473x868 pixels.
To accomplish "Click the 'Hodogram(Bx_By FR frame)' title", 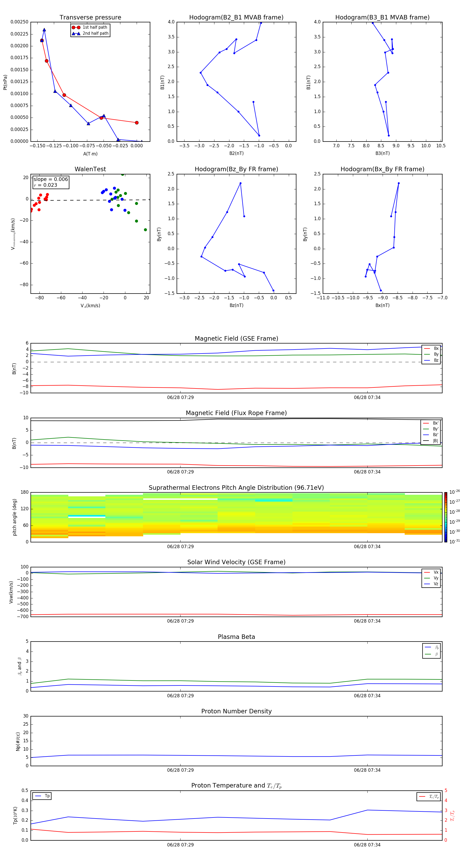I will click(x=382, y=169).
